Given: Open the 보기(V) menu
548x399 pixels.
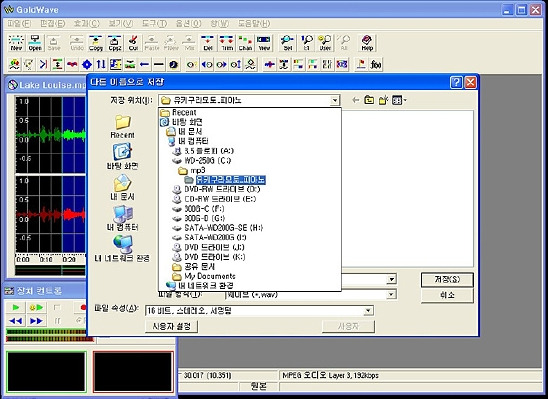Looking at the screenshot, I should point(121,23).
